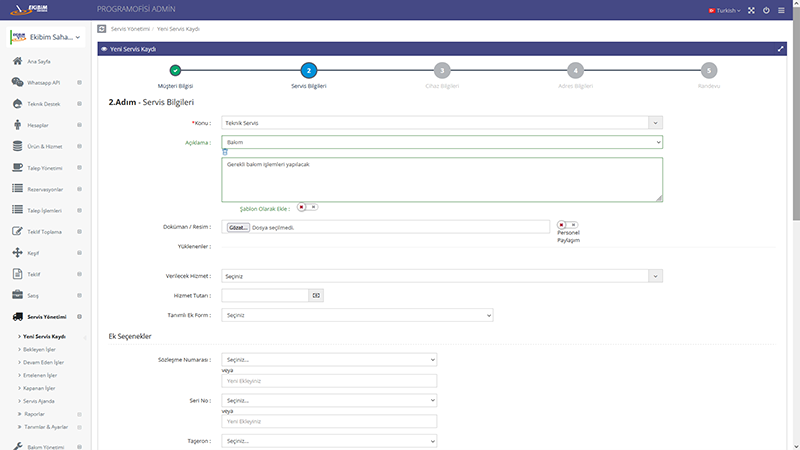This screenshot has height=450, width=800.
Task: Open the Servis Ajanda menu item
Action: (x=38, y=400)
